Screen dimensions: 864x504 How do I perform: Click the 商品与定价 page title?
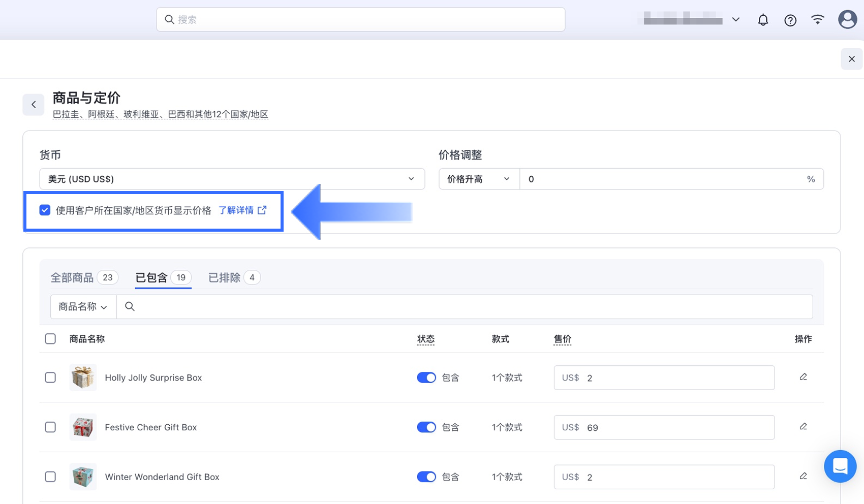coord(86,98)
